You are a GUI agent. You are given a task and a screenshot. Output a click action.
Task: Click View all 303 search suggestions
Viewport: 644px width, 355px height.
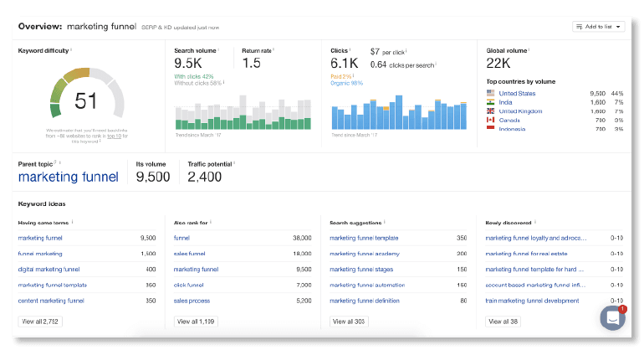(x=350, y=322)
